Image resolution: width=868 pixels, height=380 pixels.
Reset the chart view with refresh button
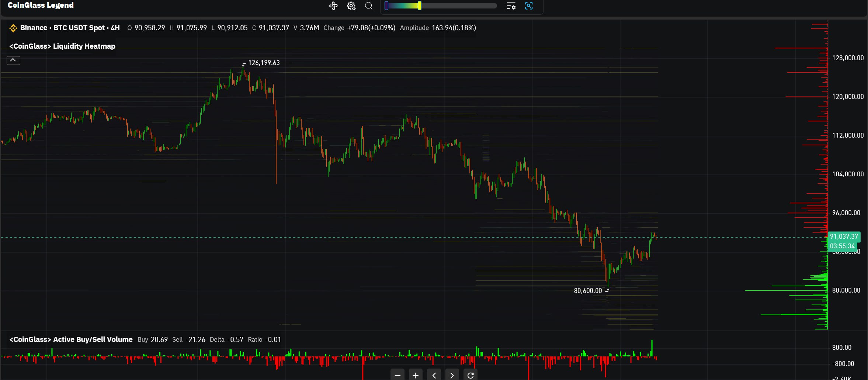[471, 375]
